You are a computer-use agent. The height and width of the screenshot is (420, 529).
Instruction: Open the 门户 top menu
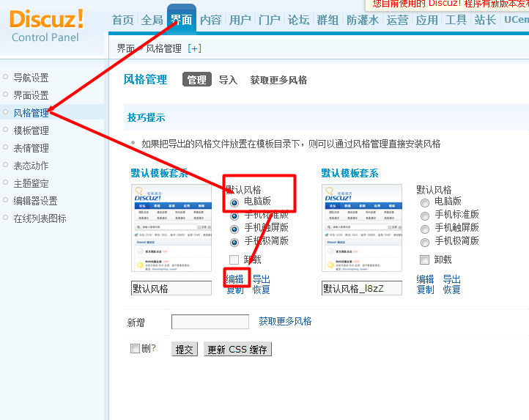[x=270, y=20]
